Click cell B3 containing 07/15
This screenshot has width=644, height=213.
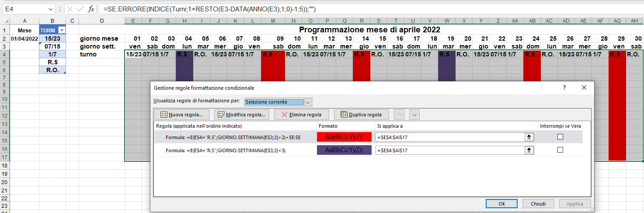point(52,46)
